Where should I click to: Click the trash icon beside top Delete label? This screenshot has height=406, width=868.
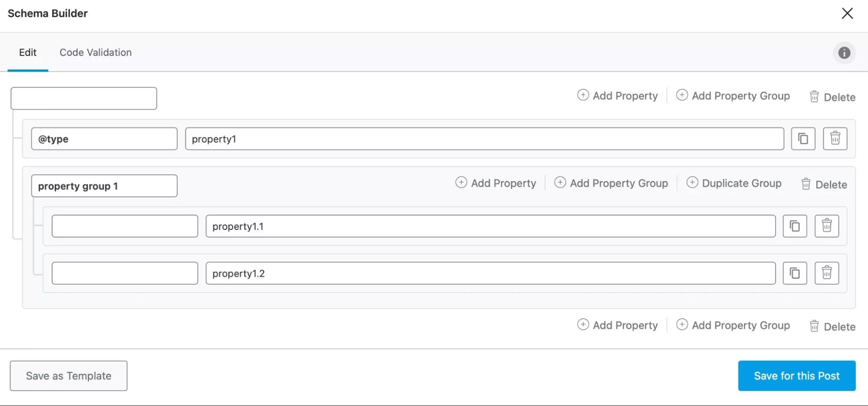point(814,96)
